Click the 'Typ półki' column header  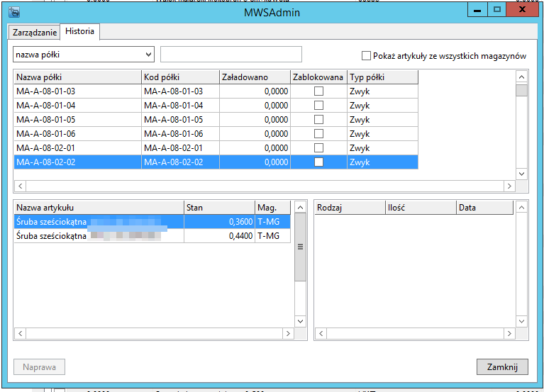click(x=382, y=77)
